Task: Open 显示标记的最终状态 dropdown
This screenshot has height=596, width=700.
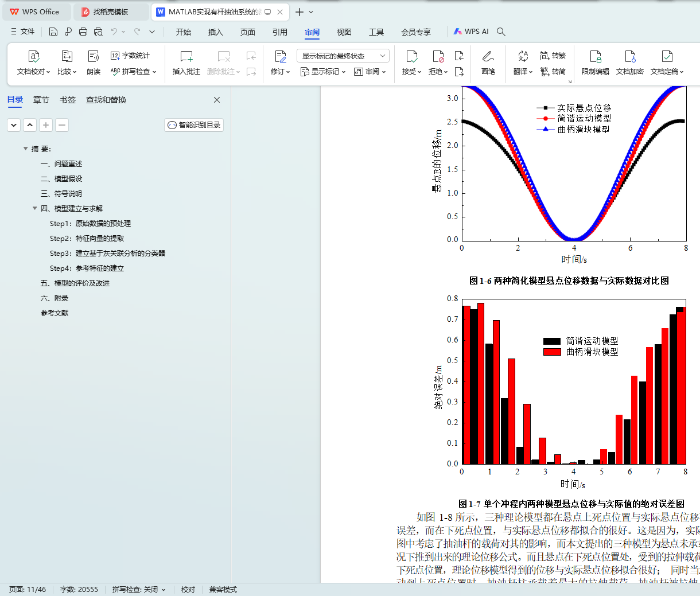Action: [x=343, y=56]
